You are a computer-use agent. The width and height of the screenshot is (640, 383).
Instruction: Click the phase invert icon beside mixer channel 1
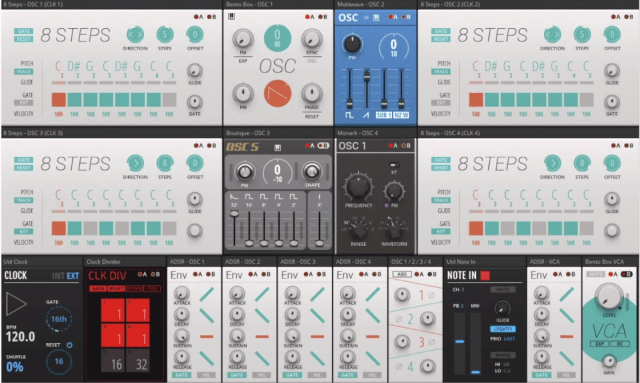(431, 295)
